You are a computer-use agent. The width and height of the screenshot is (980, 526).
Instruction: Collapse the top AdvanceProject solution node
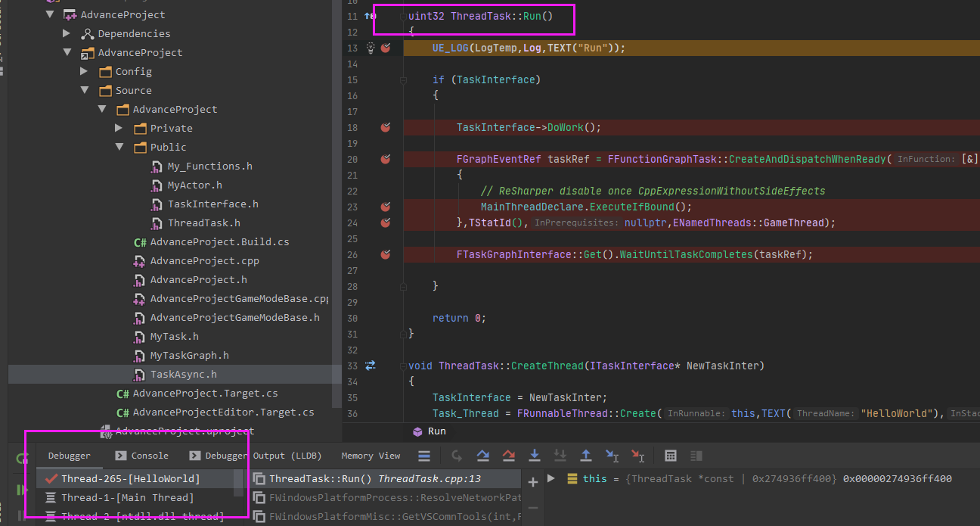[50, 14]
